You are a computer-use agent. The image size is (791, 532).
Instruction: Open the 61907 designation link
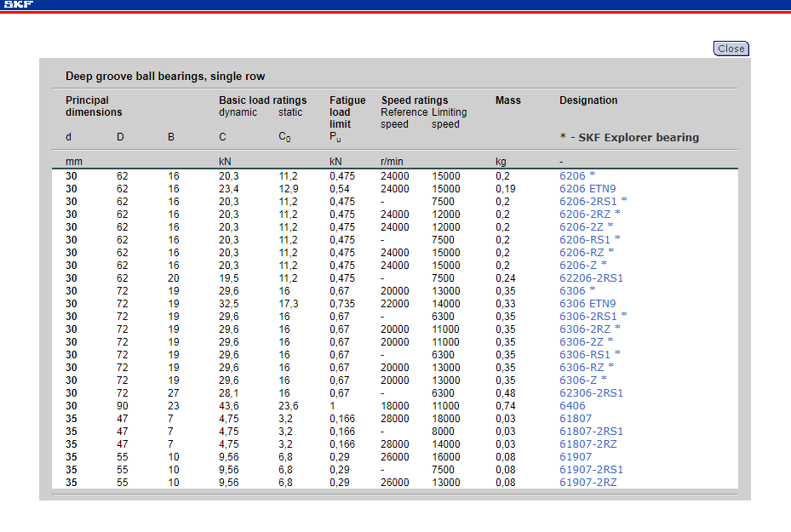point(575,457)
